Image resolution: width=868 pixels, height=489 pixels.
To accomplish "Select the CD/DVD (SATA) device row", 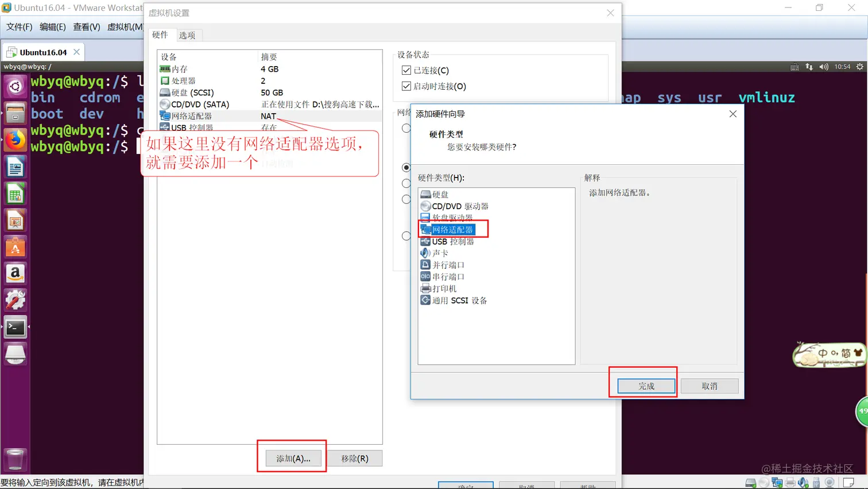I will (x=270, y=105).
